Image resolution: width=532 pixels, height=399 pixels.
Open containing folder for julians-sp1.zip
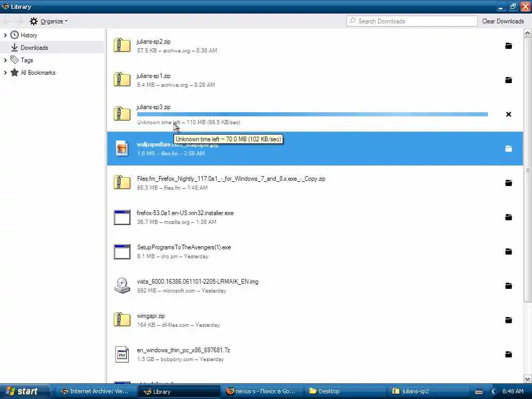tap(508, 80)
